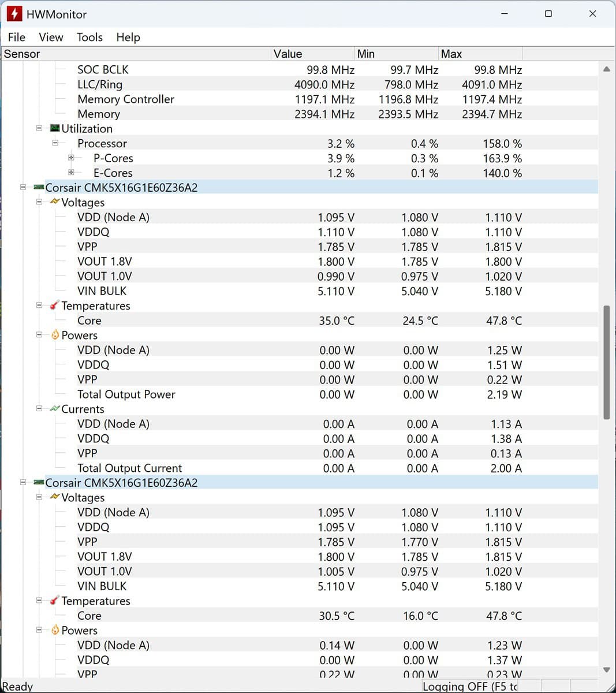This screenshot has width=616, height=693.
Task: Open the Tools menu
Action: [x=89, y=37]
